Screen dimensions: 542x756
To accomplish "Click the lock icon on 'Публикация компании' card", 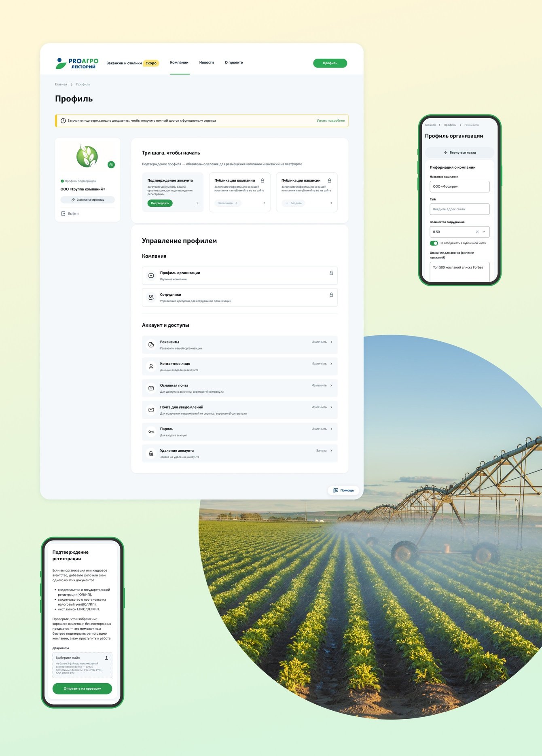I will coord(263,180).
